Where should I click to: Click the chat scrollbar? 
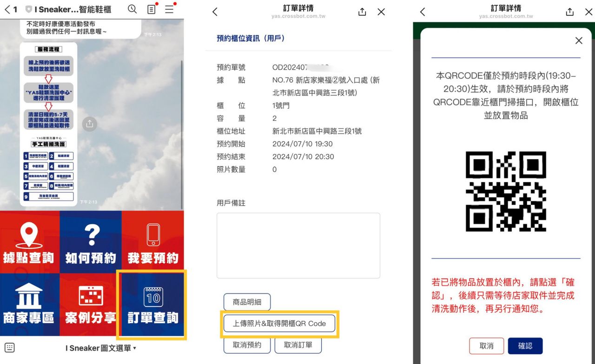[x=182, y=135]
